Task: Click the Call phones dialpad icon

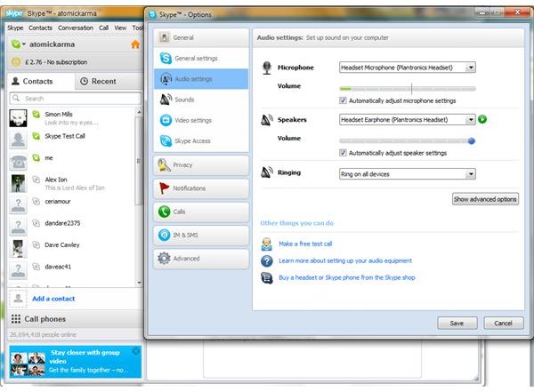Action: click(x=16, y=319)
